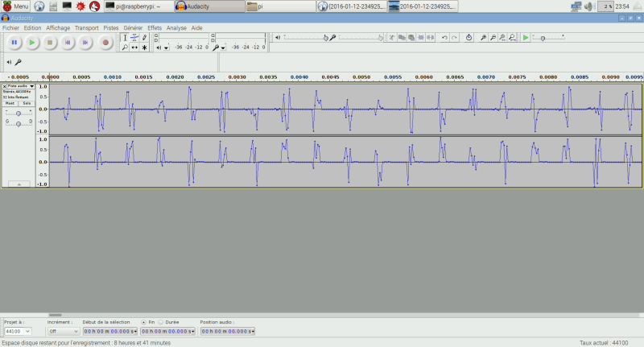Image resolution: width=644 pixels, height=347 pixels.
Task: Choose the Draw pencil tool
Action: [x=144, y=37]
